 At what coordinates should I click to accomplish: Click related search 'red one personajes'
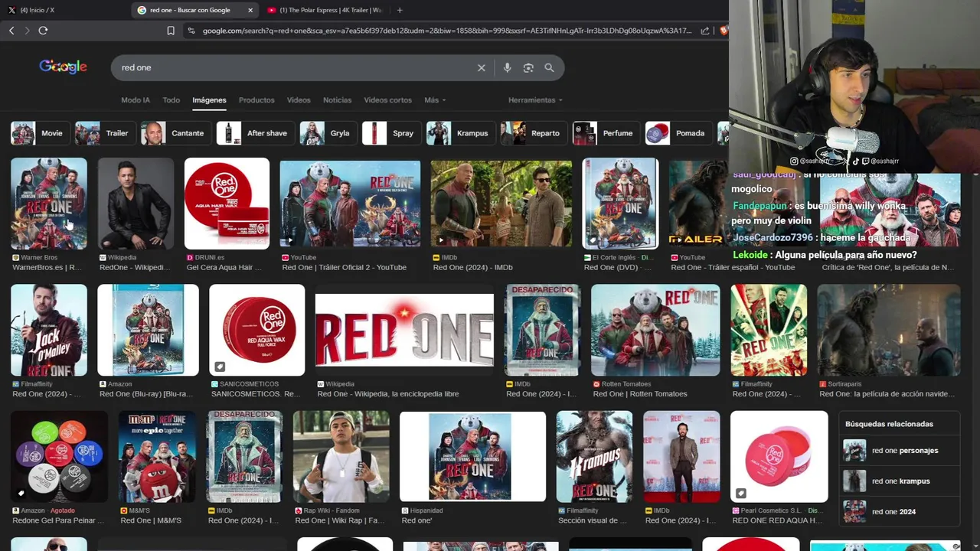[900, 451]
